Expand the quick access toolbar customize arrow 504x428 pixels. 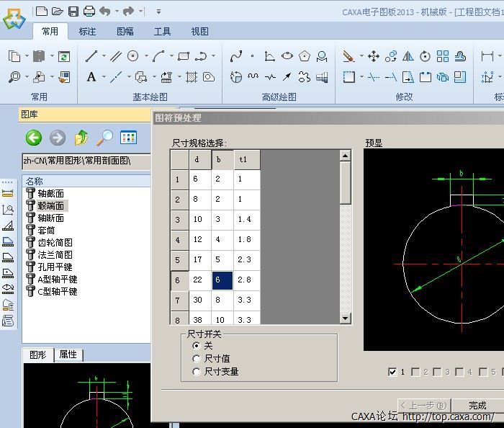click(x=158, y=12)
